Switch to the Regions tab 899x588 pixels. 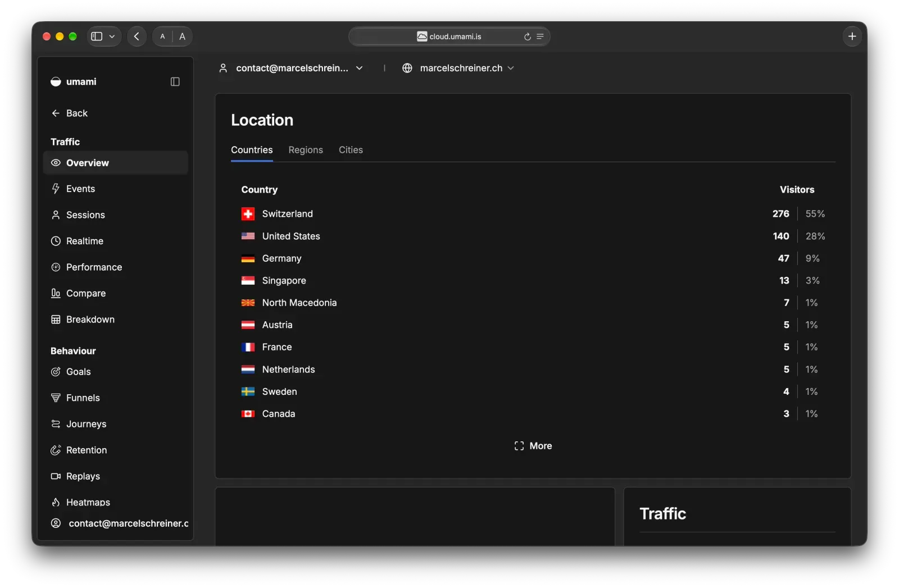point(306,150)
